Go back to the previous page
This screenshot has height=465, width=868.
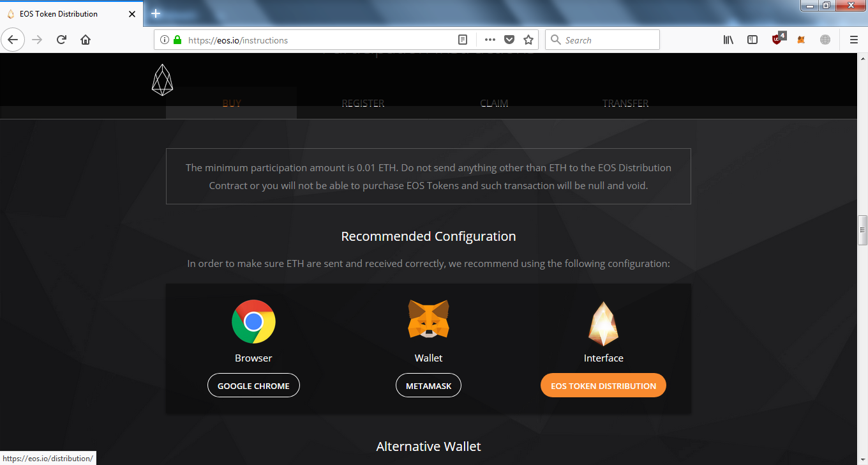[13, 40]
